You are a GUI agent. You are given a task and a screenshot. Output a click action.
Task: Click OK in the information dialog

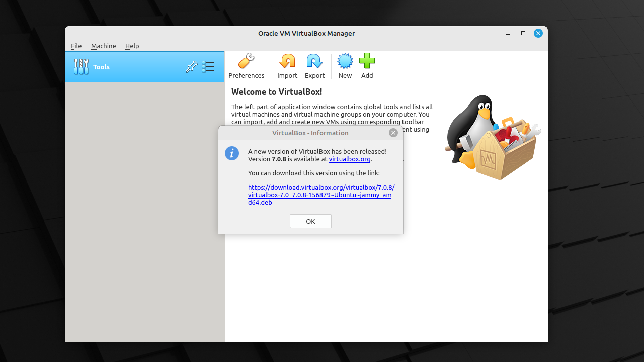[310, 221]
